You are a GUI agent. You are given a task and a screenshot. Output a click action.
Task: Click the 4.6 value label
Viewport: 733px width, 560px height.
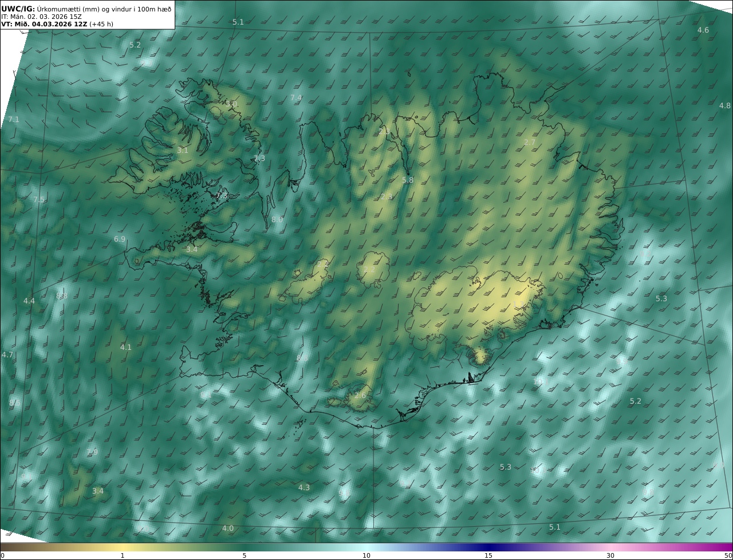click(703, 30)
